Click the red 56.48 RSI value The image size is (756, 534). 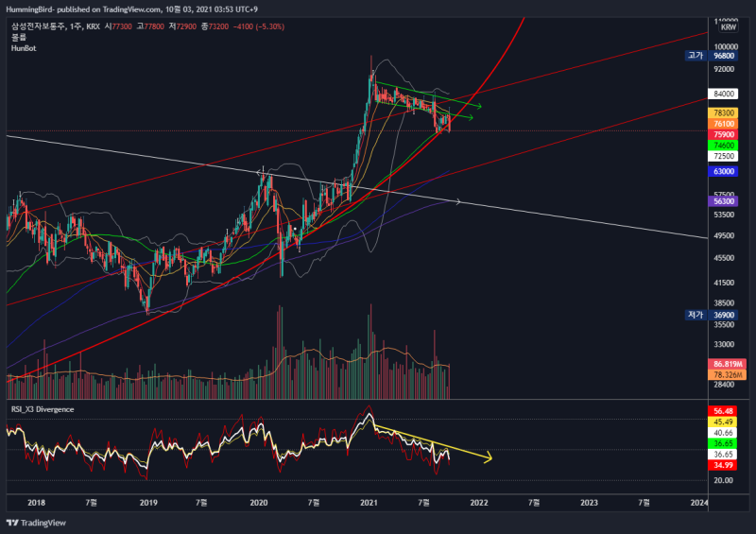click(x=723, y=411)
